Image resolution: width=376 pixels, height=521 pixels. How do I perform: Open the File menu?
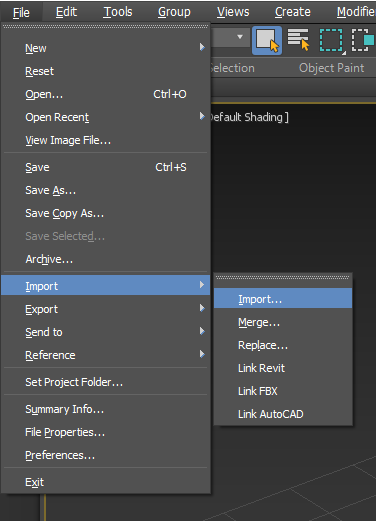[x=21, y=12]
